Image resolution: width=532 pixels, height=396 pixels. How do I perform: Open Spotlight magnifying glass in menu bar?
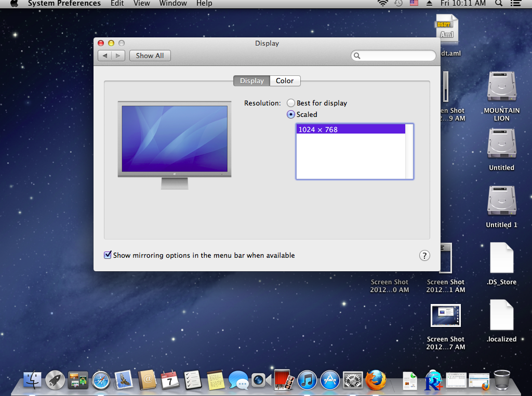pos(498,4)
